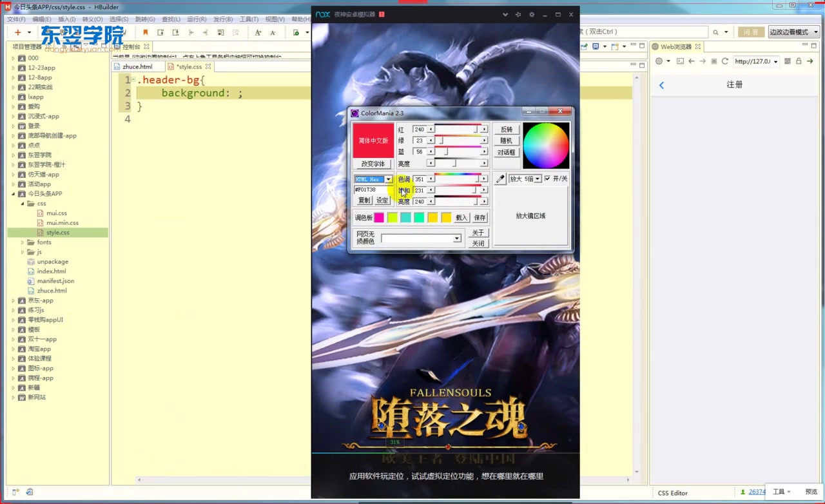
Task: Click the green go arrow in Web browser
Action: (810, 61)
